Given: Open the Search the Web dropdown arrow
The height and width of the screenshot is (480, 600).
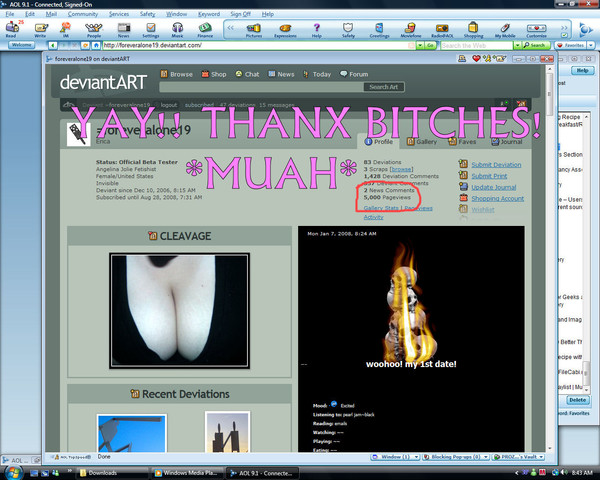Looking at the screenshot, I should click(x=517, y=46).
